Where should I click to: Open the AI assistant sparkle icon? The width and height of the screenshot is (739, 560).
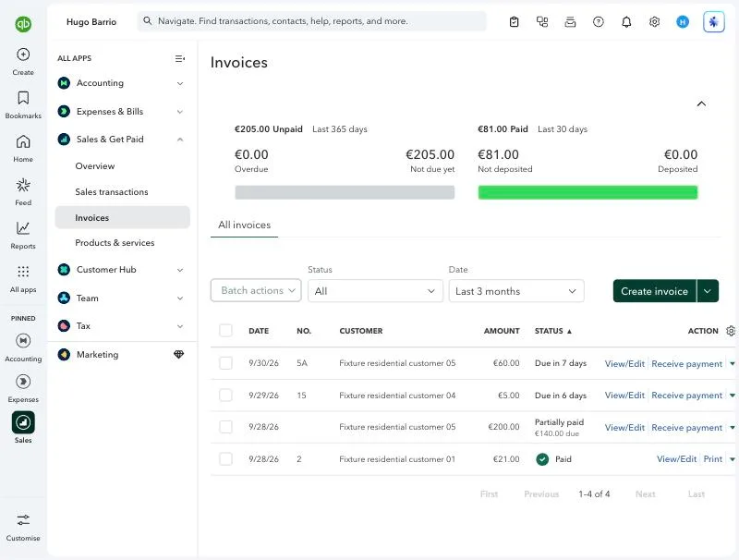[x=713, y=21]
